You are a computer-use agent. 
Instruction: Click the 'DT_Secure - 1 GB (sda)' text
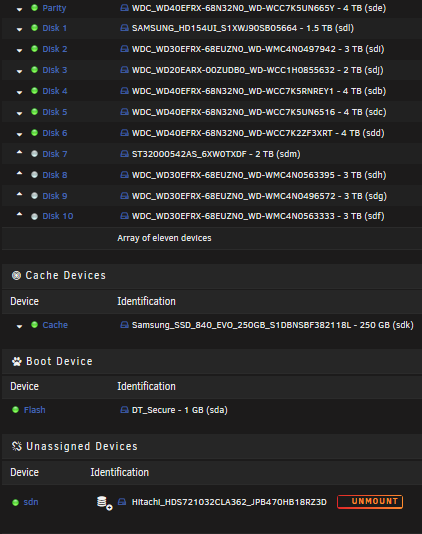pos(179,410)
